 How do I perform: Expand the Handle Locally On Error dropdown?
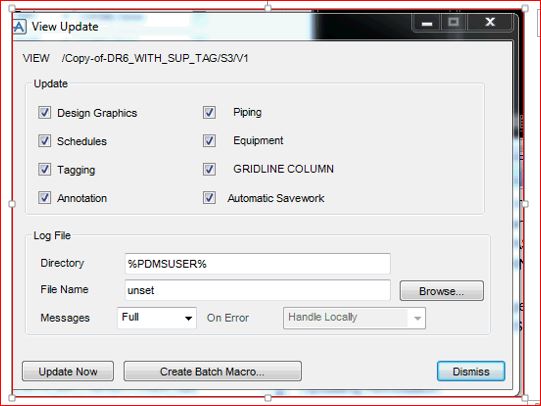point(354,318)
